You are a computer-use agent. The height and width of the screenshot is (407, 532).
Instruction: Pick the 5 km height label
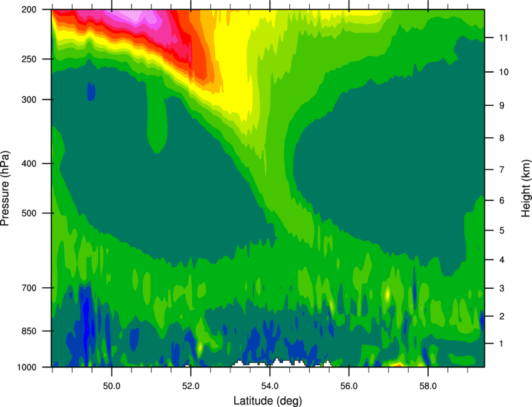(502, 230)
